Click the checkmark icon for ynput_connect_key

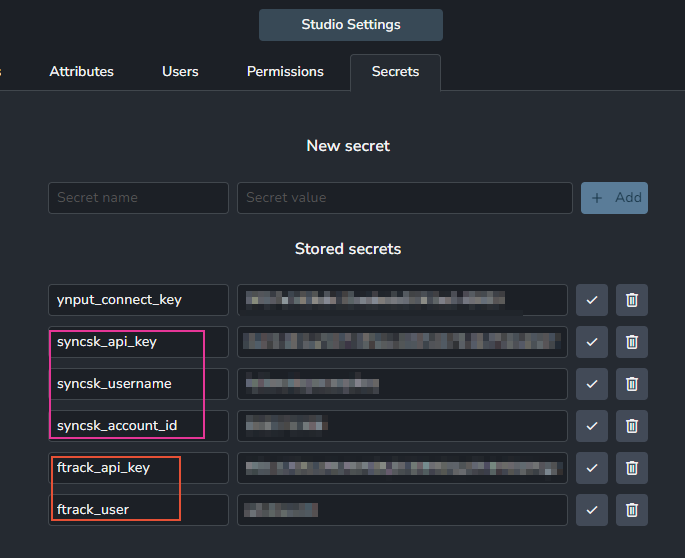pos(592,300)
